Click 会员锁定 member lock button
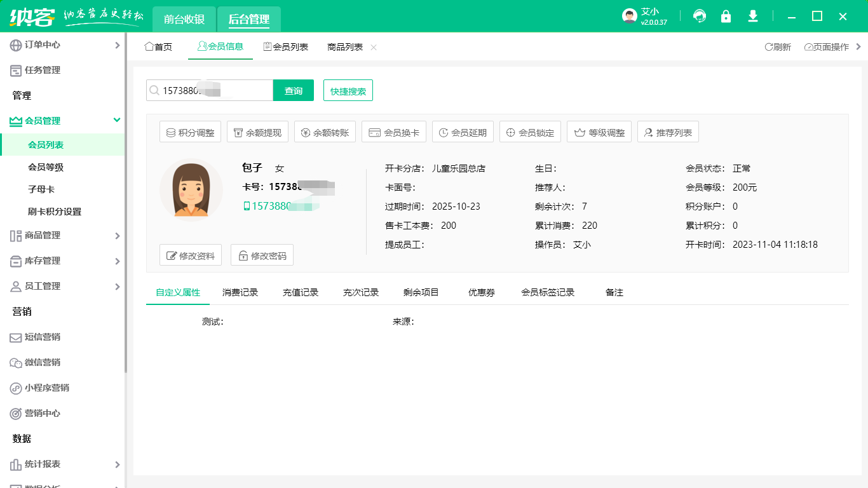The height and width of the screenshot is (488, 868). point(530,132)
